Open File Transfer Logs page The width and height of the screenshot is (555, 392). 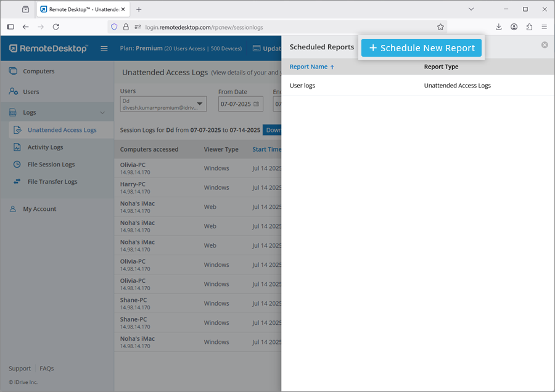pos(52,182)
